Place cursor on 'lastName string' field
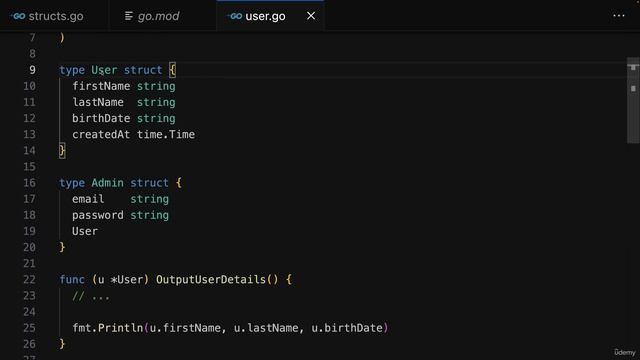Image resolution: width=640 pixels, height=360 pixels. pos(124,102)
